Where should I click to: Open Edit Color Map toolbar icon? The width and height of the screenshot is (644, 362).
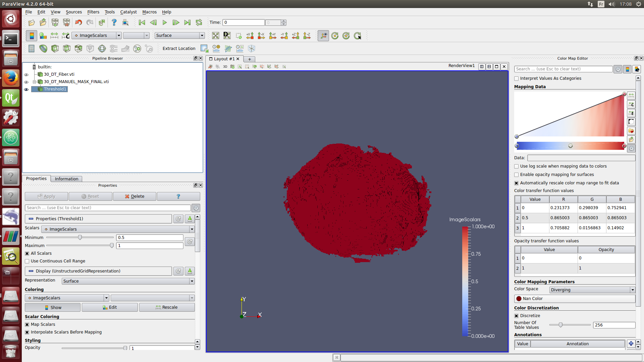pyautogui.click(x=43, y=36)
